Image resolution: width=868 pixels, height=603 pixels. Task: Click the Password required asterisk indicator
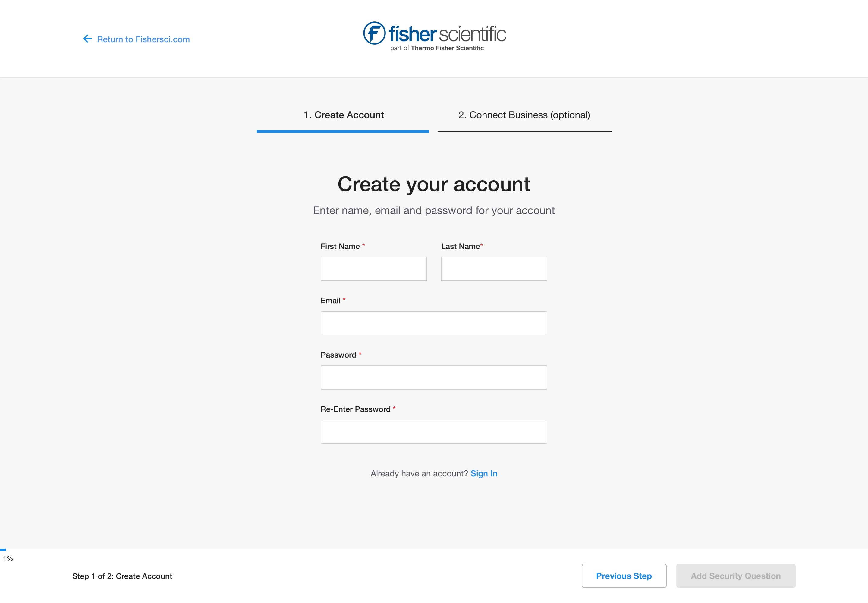pos(360,354)
